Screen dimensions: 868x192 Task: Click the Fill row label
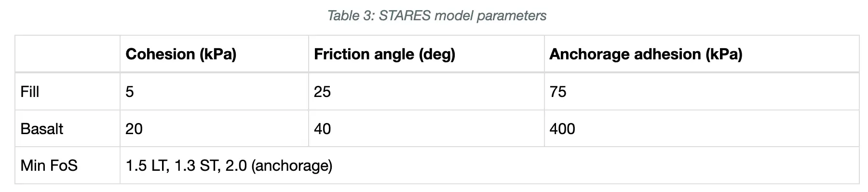coord(30,92)
